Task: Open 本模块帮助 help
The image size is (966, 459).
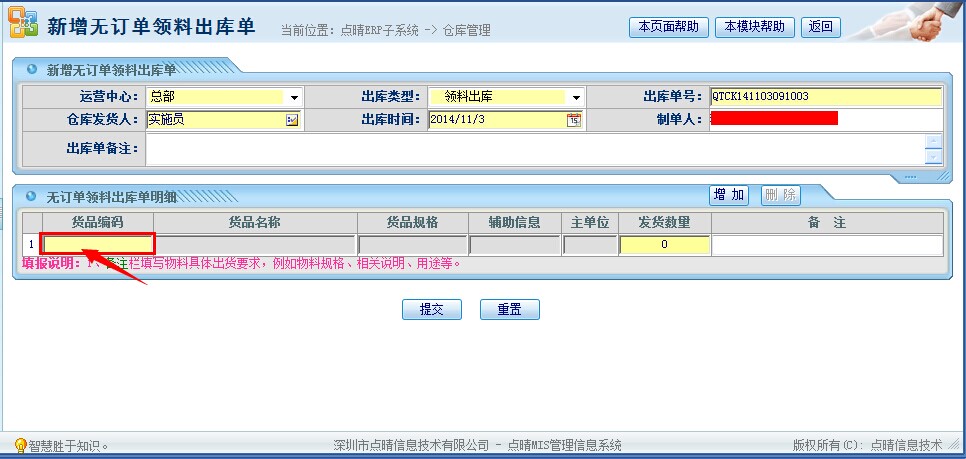Action: pos(755,27)
